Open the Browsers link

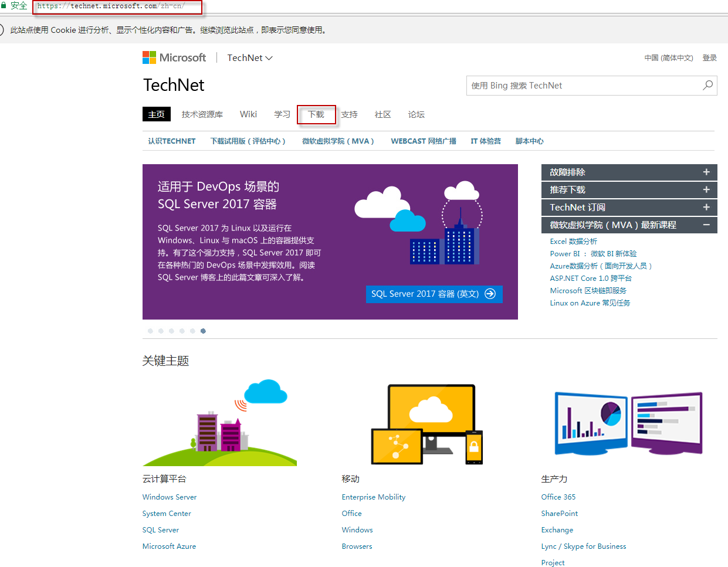(x=357, y=546)
